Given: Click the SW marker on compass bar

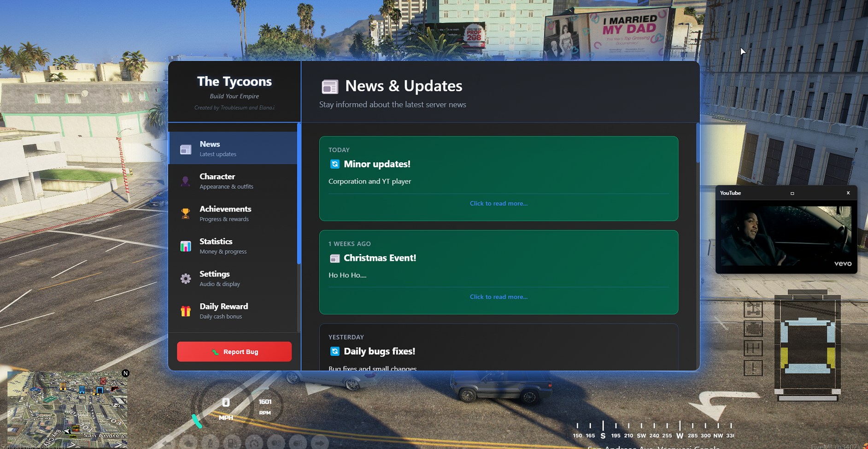Looking at the screenshot, I should point(641,436).
